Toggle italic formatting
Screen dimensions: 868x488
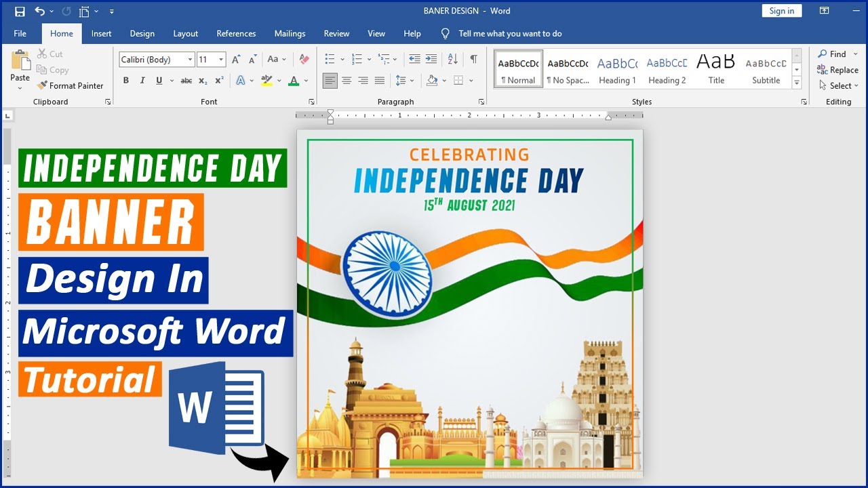point(142,81)
